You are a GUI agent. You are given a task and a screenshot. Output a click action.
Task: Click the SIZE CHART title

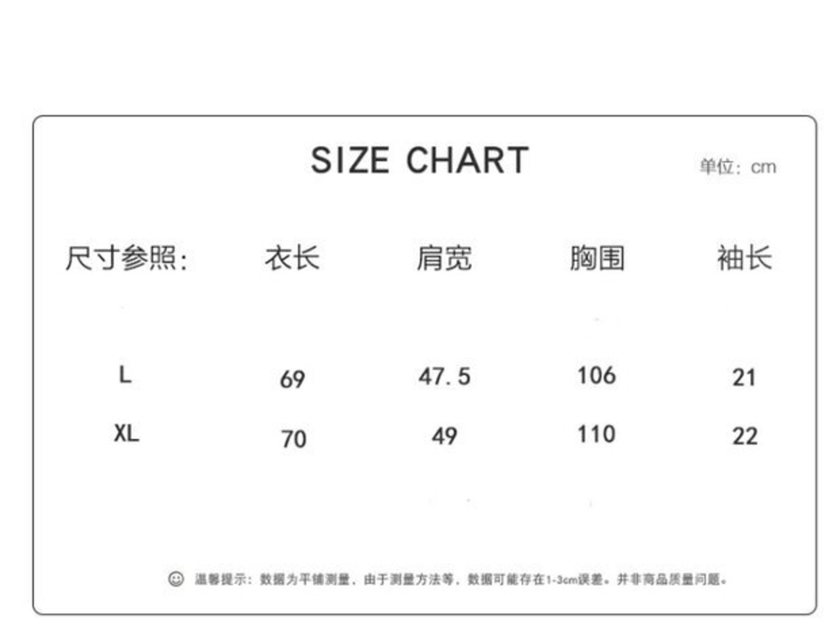(x=420, y=161)
